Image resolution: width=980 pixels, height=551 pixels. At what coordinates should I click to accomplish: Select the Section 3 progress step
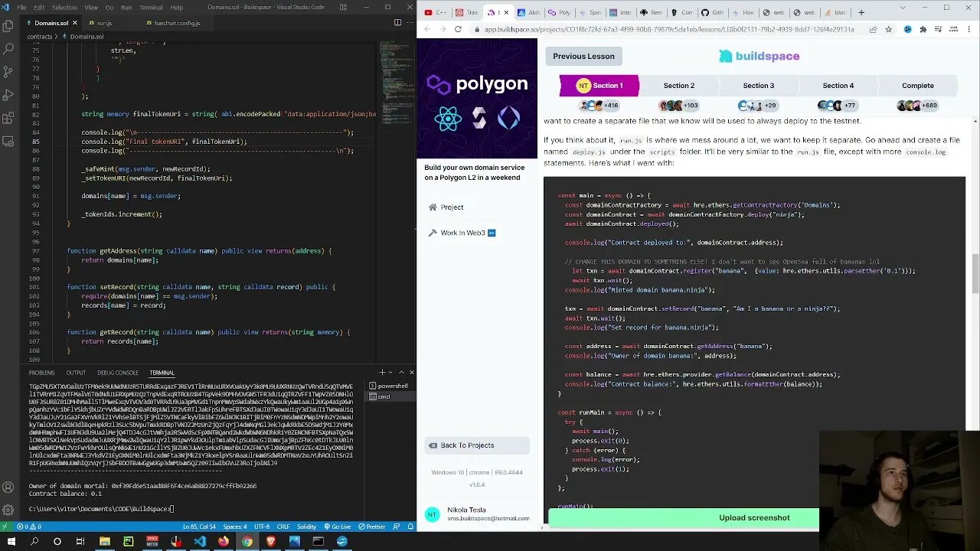pyautogui.click(x=759, y=86)
